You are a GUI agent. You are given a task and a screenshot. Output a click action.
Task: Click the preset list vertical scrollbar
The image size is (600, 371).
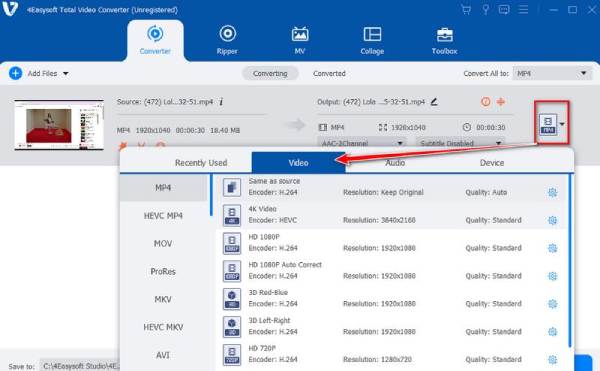[x=570, y=261]
